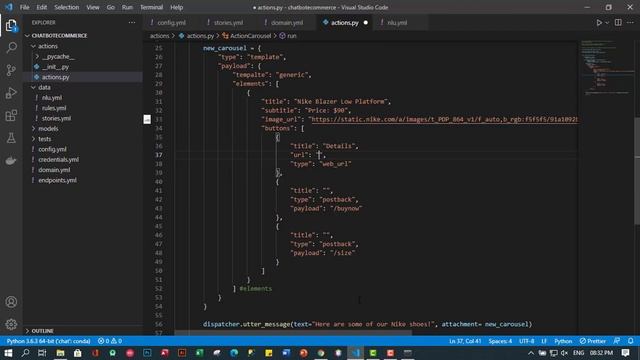The height and width of the screenshot is (360, 640).
Task: Open the Search view in activity bar
Action: click(11, 48)
